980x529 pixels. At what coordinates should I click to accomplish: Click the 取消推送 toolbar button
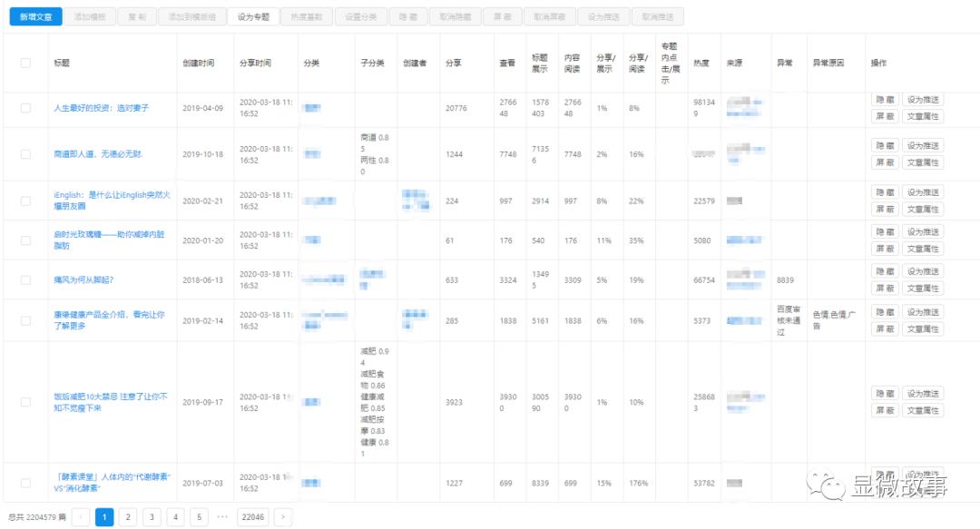coord(658,17)
